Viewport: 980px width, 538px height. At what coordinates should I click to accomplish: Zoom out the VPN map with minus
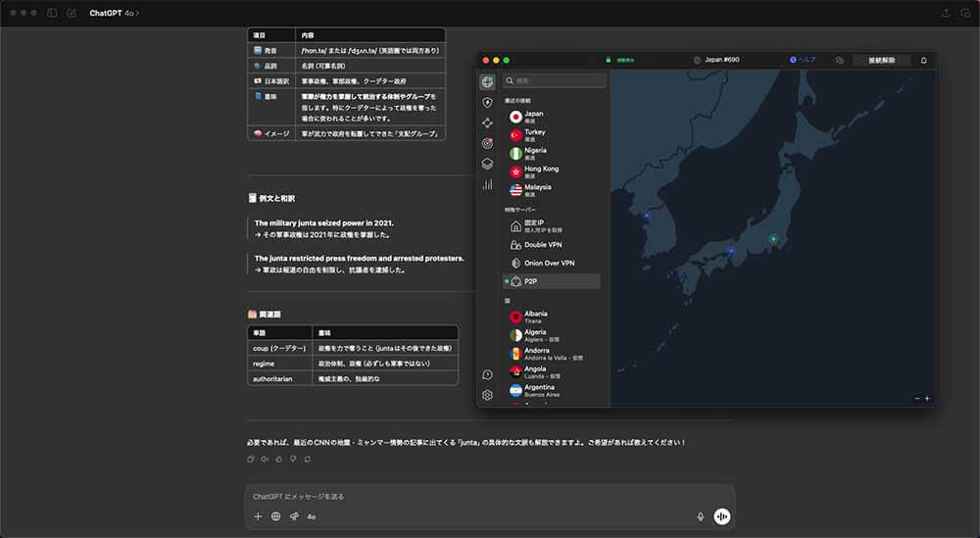click(917, 398)
